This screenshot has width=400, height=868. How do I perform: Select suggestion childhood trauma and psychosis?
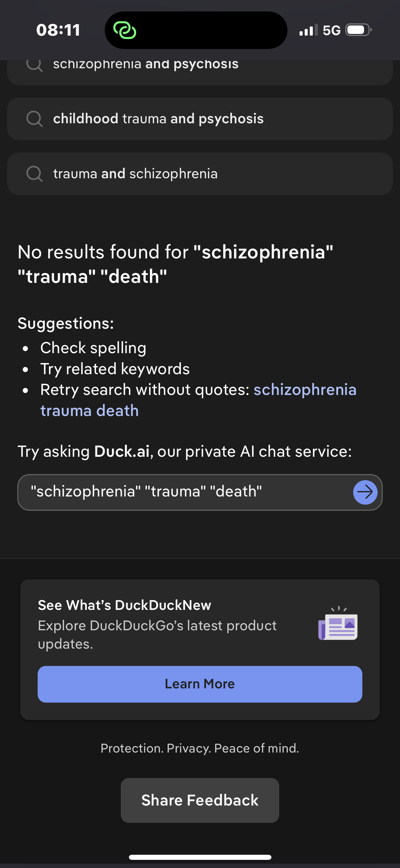pyautogui.click(x=158, y=119)
